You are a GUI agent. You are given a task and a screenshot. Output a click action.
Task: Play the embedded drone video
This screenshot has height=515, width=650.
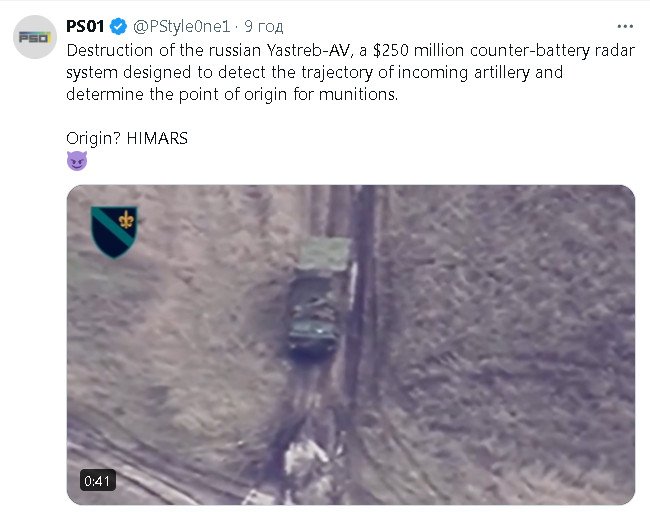click(351, 345)
